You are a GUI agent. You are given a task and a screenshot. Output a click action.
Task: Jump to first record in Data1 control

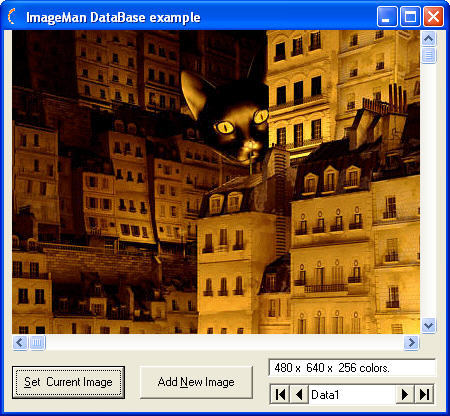tap(280, 395)
